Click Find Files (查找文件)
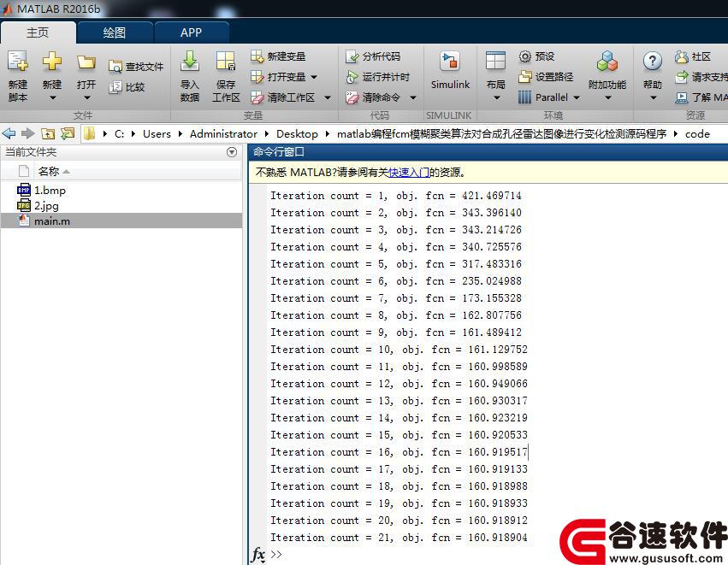 point(135,67)
